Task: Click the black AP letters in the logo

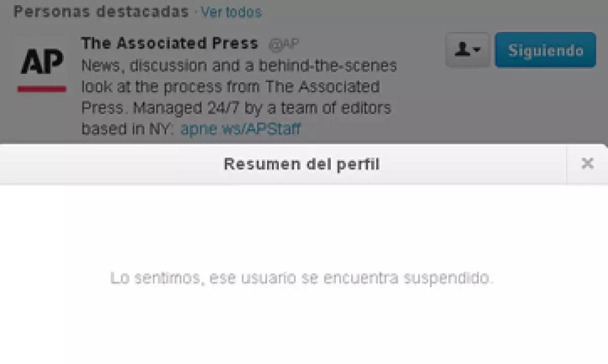Action: coord(42,62)
